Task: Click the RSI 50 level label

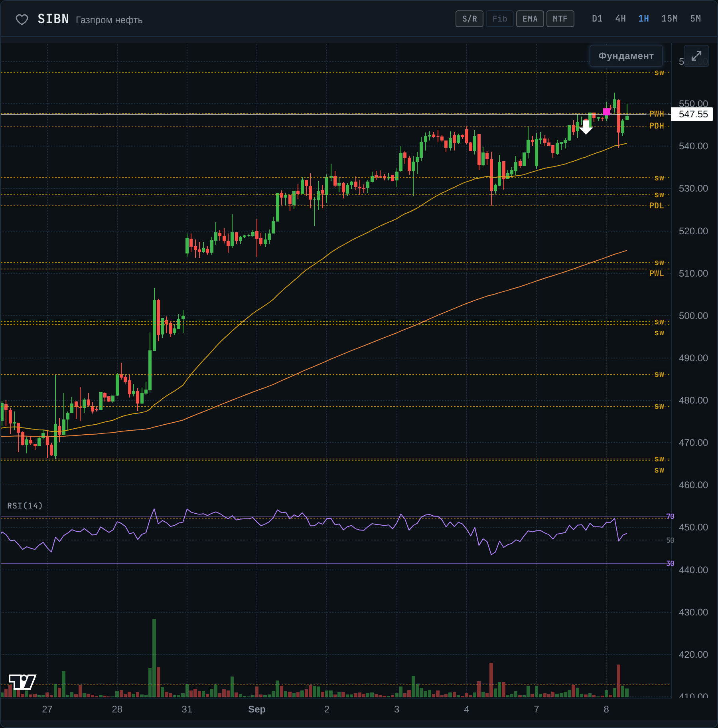Action: [x=670, y=540]
